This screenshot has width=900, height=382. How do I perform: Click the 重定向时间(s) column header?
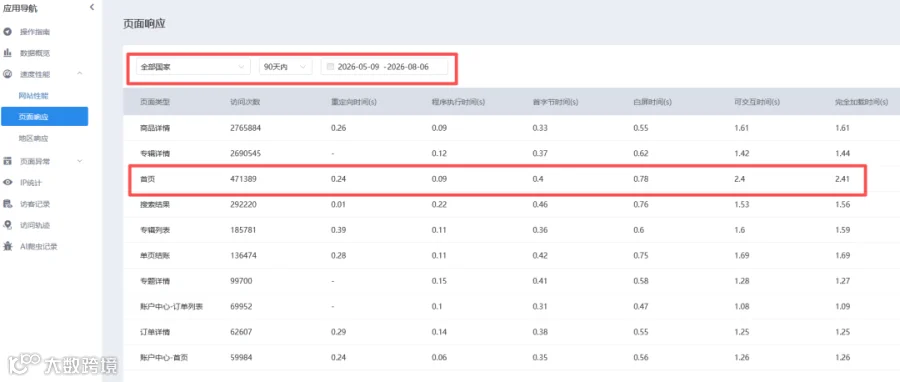click(354, 102)
